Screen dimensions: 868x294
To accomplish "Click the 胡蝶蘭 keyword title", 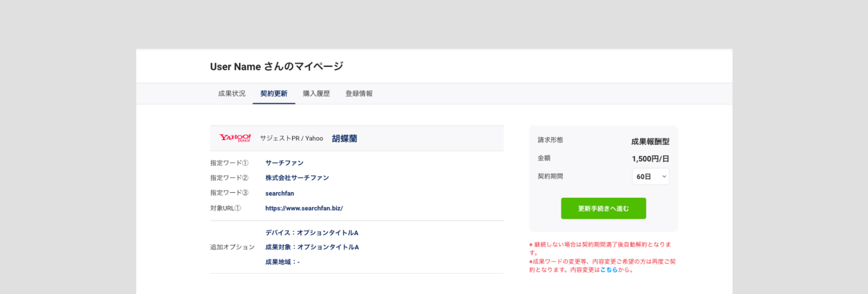I will [x=344, y=138].
